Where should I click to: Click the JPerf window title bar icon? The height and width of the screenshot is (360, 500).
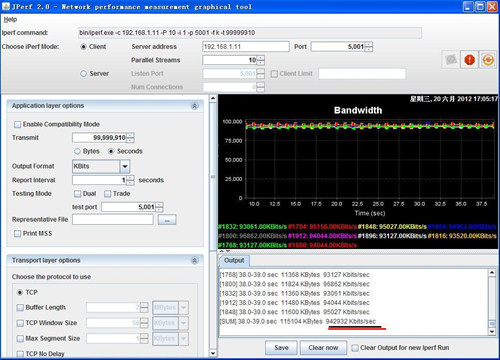pos(6,6)
